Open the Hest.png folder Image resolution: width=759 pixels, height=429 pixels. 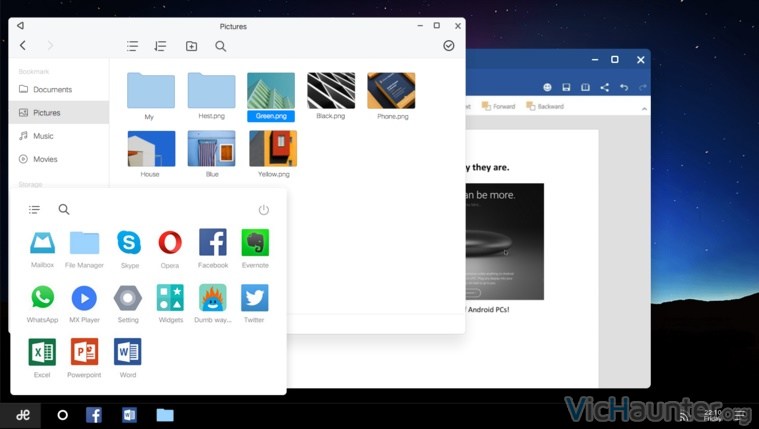click(x=212, y=91)
